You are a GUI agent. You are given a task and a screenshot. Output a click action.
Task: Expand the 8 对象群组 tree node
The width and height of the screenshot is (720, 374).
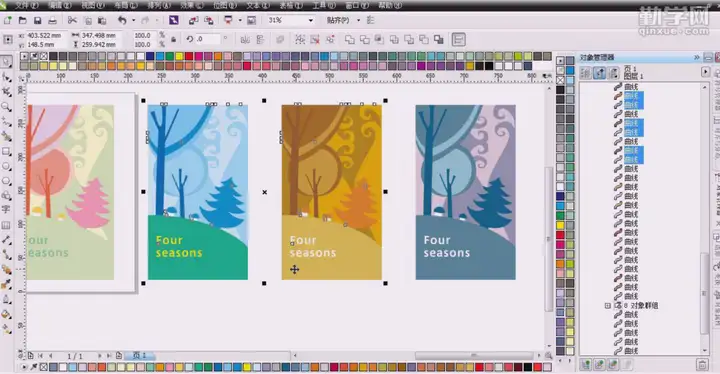point(608,306)
